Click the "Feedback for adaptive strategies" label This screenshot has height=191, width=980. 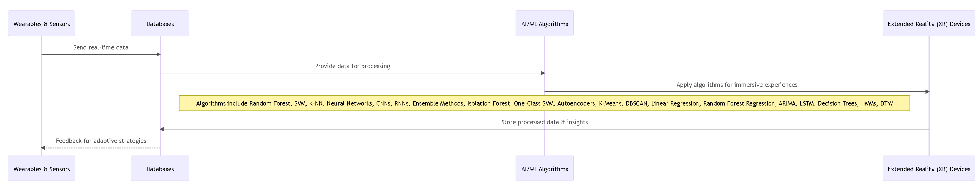pyautogui.click(x=101, y=141)
